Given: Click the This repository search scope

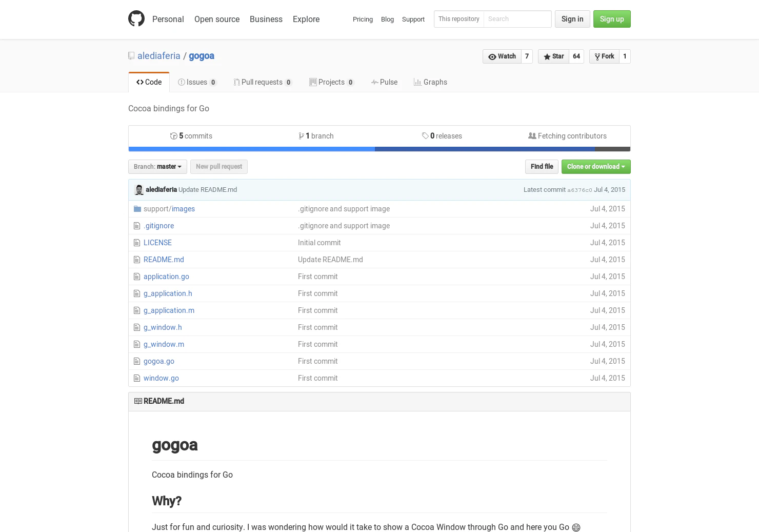Looking at the screenshot, I should click(459, 19).
